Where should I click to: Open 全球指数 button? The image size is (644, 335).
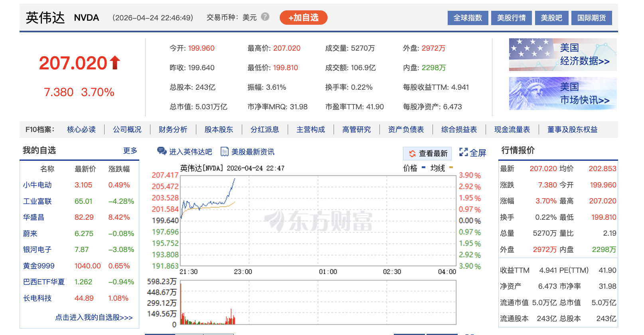[468, 18]
